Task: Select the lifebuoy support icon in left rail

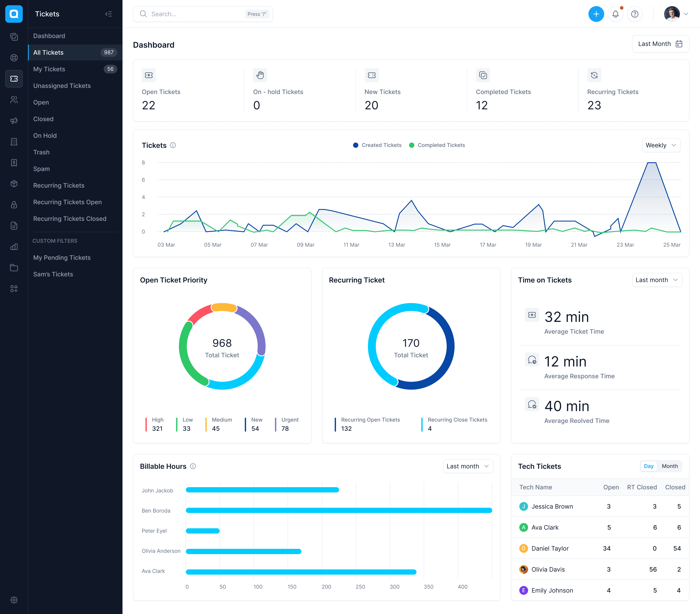Action: 14,58
